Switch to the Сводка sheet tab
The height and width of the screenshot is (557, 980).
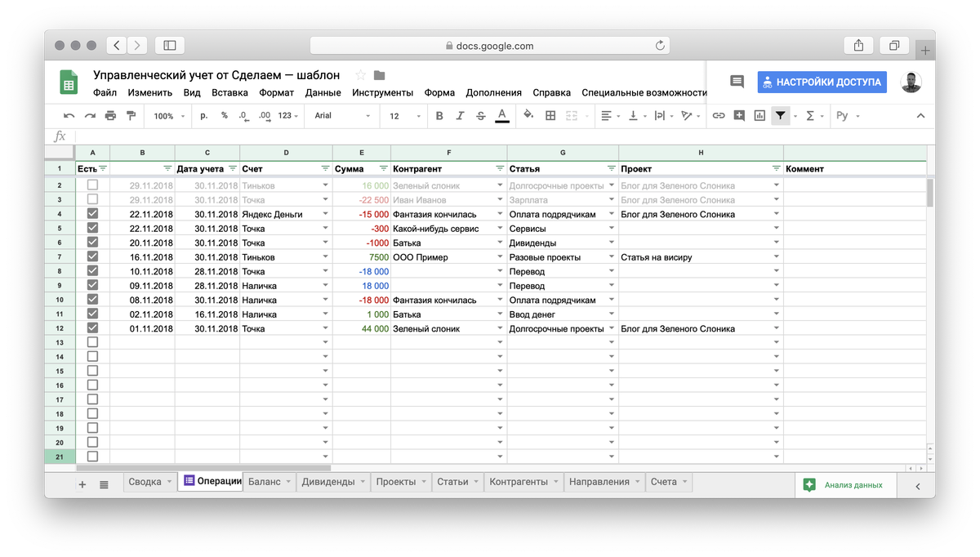coord(150,482)
